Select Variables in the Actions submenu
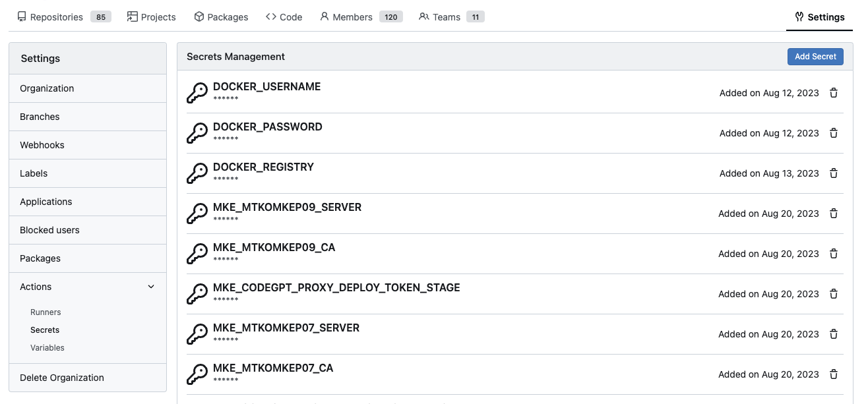This screenshot has width=868, height=404. pos(47,348)
